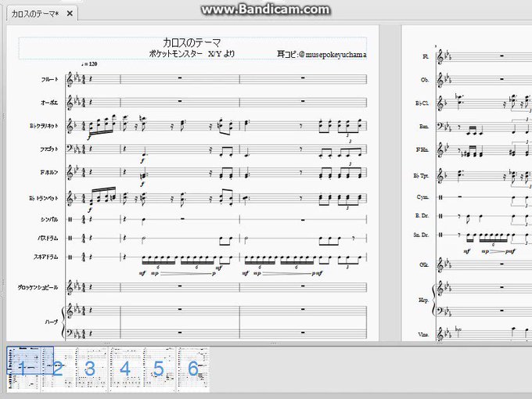Click the F Hn. short name on page two

click(x=422, y=149)
